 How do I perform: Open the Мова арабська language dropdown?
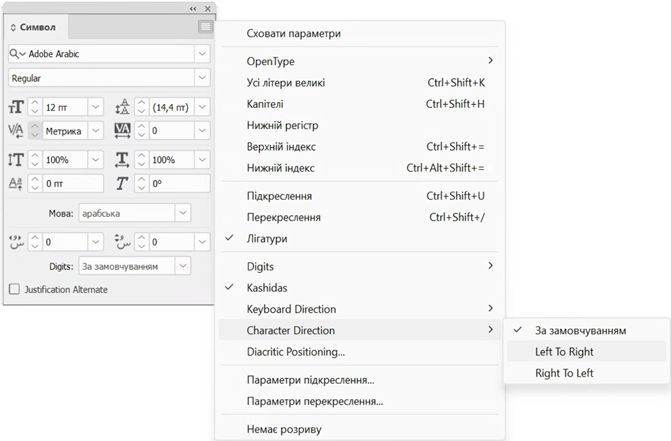tap(183, 213)
